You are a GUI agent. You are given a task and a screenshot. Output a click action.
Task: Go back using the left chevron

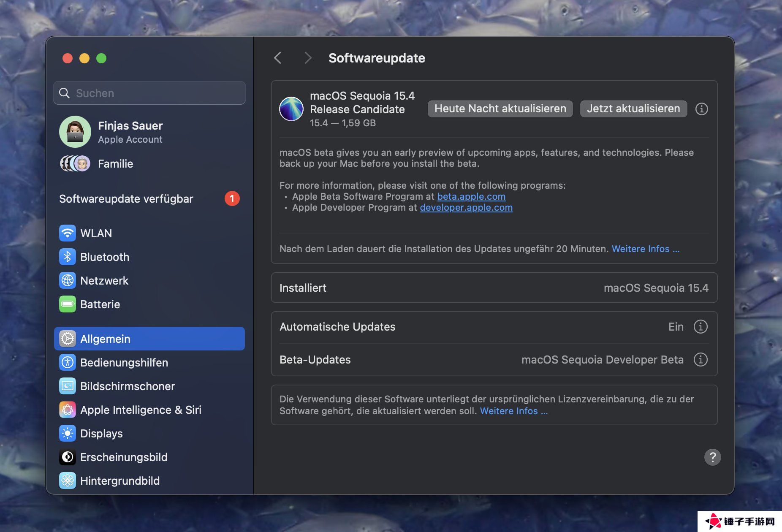point(277,58)
